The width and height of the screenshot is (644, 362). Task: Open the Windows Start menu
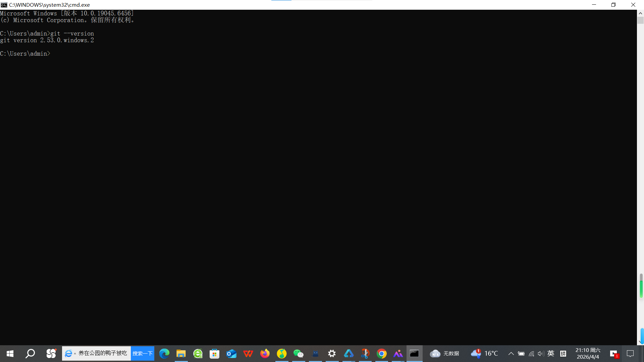tap(10, 354)
